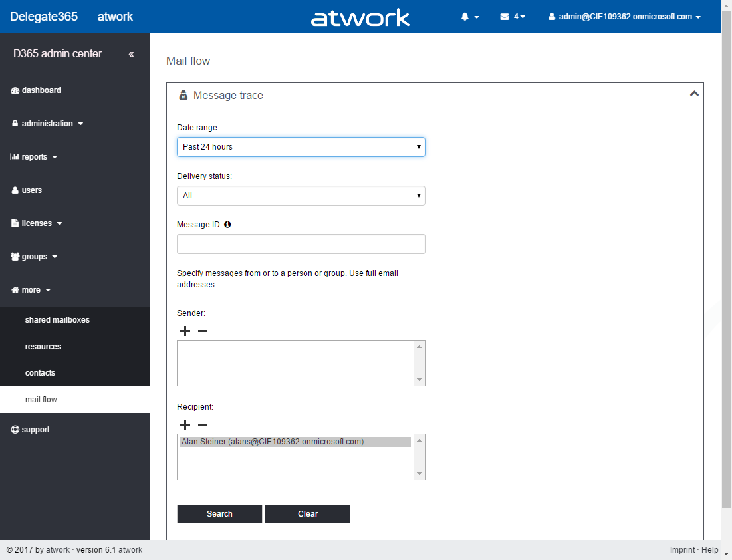732x560 pixels.
Task: Click the Search button
Action: click(x=219, y=514)
